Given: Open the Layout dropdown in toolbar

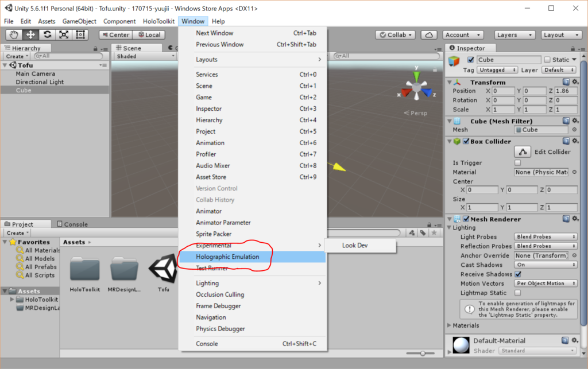Looking at the screenshot, I should [561, 35].
